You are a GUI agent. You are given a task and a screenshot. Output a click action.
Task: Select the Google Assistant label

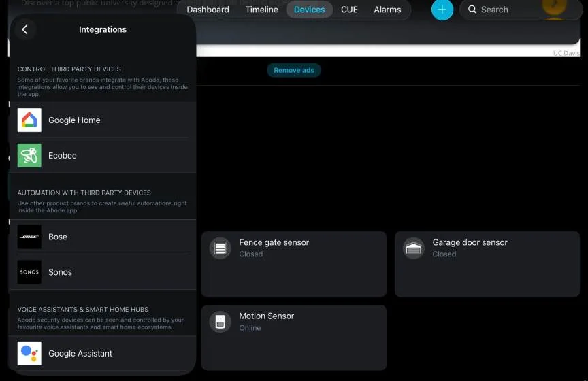pyautogui.click(x=80, y=353)
